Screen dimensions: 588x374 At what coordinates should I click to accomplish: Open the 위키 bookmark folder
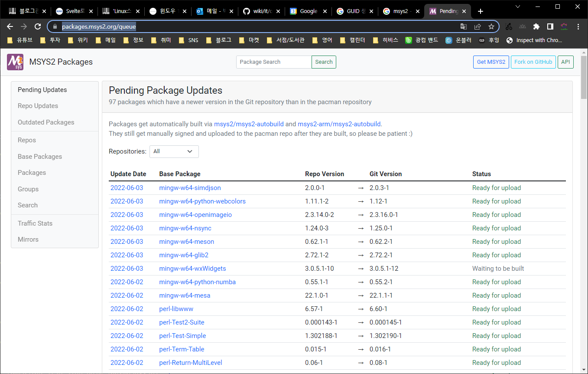pos(78,40)
